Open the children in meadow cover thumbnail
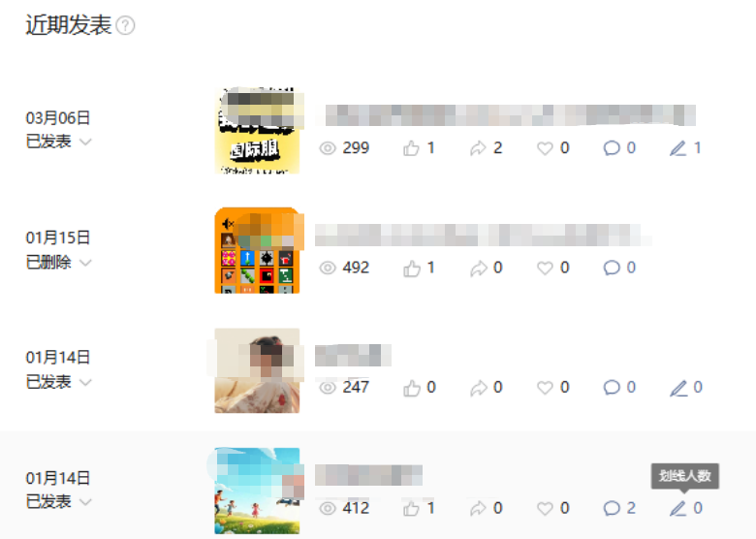This screenshot has height=539, width=756. 258,491
